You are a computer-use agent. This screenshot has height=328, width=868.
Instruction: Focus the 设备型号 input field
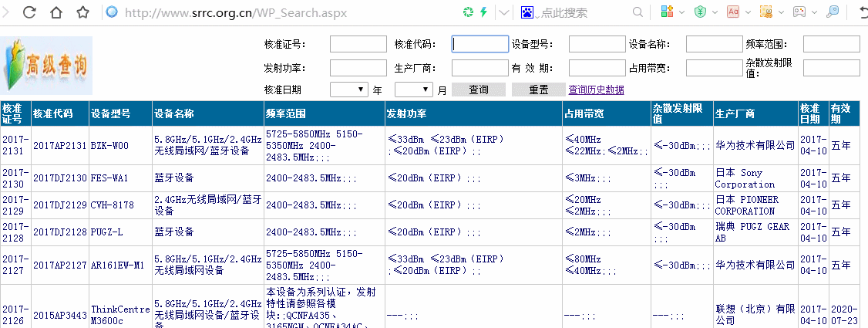597,44
